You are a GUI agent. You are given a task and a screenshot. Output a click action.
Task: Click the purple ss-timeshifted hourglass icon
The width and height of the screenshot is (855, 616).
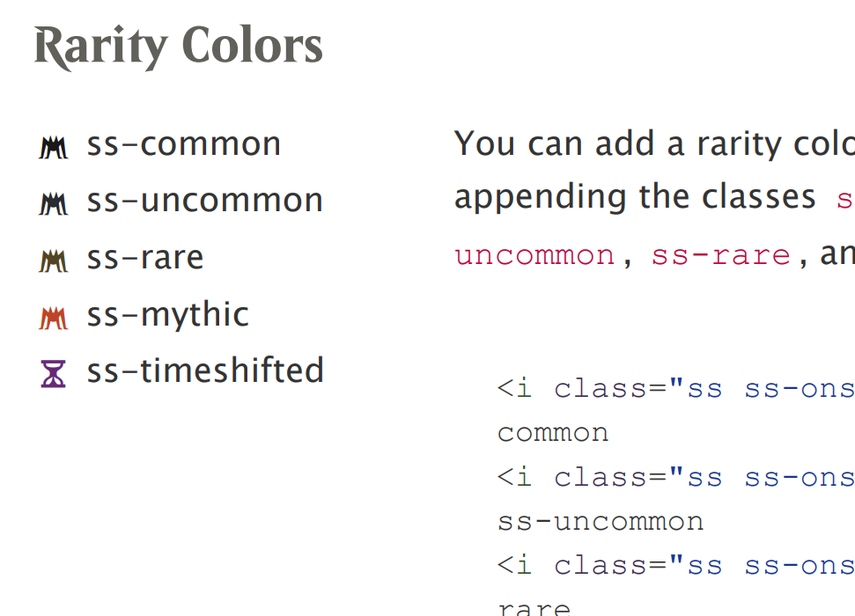54,374
